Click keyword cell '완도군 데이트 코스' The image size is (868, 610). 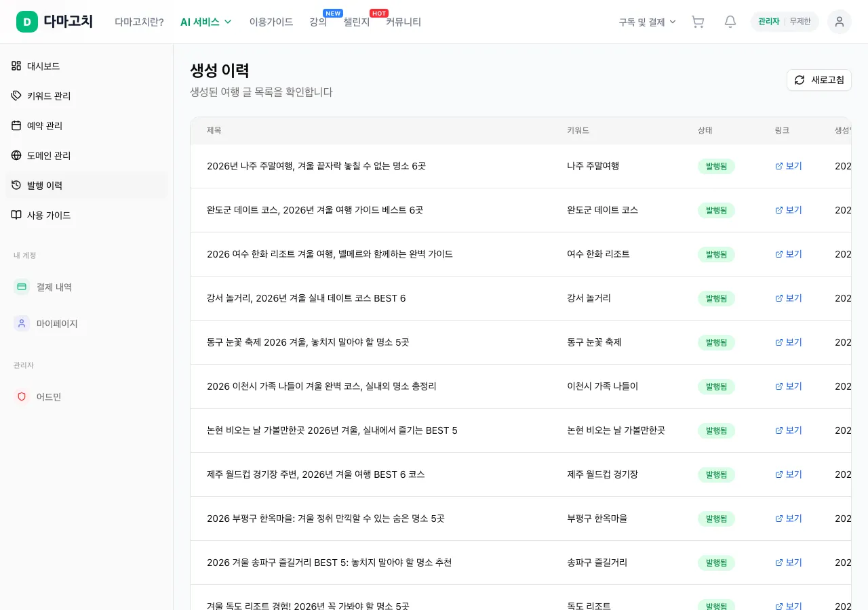[602, 210]
